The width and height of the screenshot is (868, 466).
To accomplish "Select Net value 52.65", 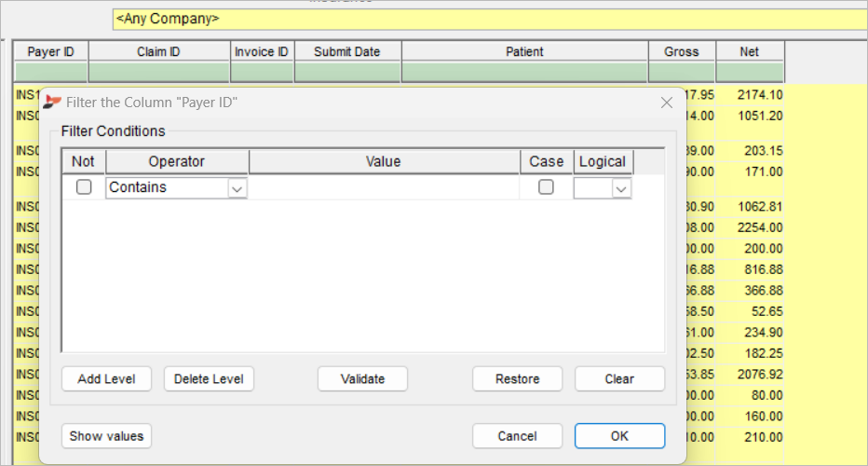I will [766, 311].
